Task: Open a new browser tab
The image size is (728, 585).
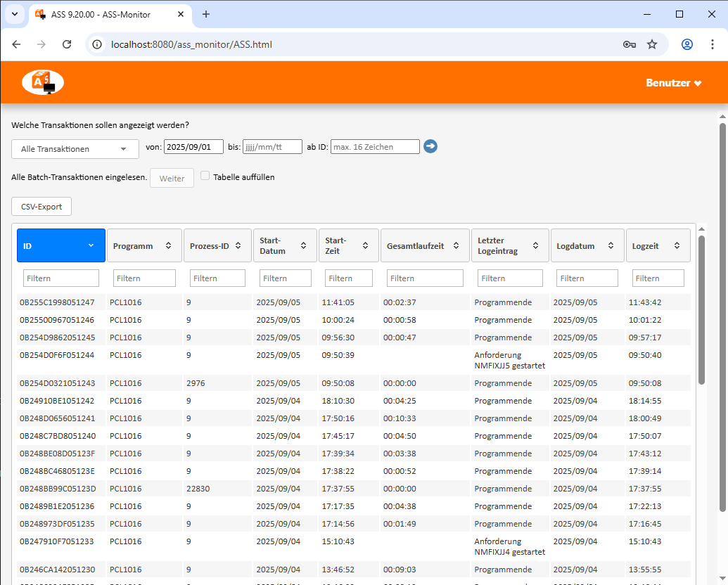Action: coord(206,14)
